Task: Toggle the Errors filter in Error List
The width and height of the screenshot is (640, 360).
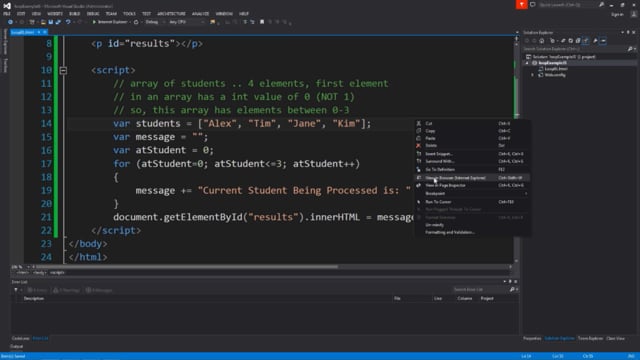Action: 37,290
